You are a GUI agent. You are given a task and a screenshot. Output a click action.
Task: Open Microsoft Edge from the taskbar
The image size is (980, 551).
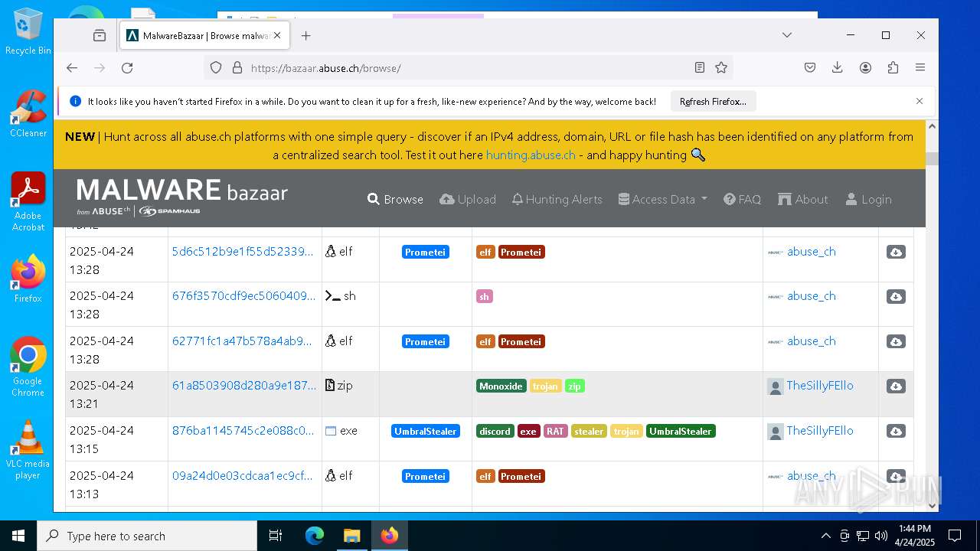click(315, 536)
